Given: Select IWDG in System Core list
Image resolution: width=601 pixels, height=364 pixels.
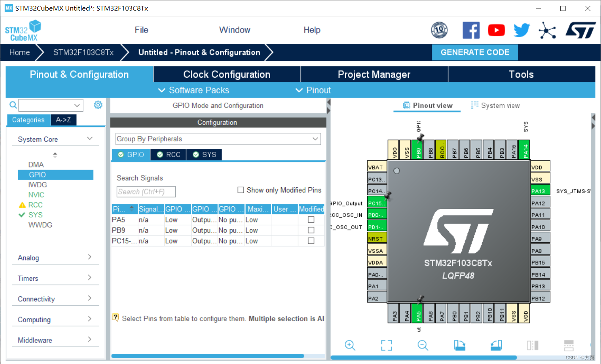Looking at the screenshot, I should point(38,185).
